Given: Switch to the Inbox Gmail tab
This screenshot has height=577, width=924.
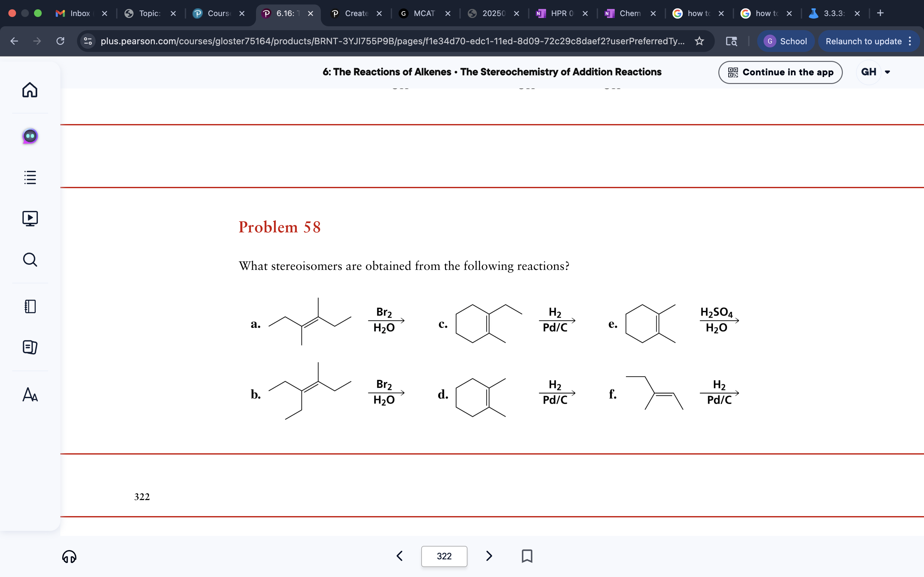Looking at the screenshot, I should (80, 13).
